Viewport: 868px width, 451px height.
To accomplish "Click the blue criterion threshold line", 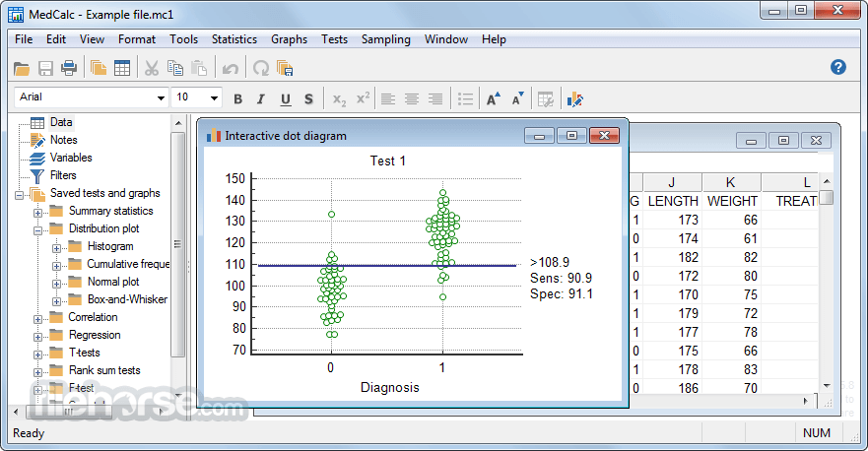I will [x=387, y=266].
